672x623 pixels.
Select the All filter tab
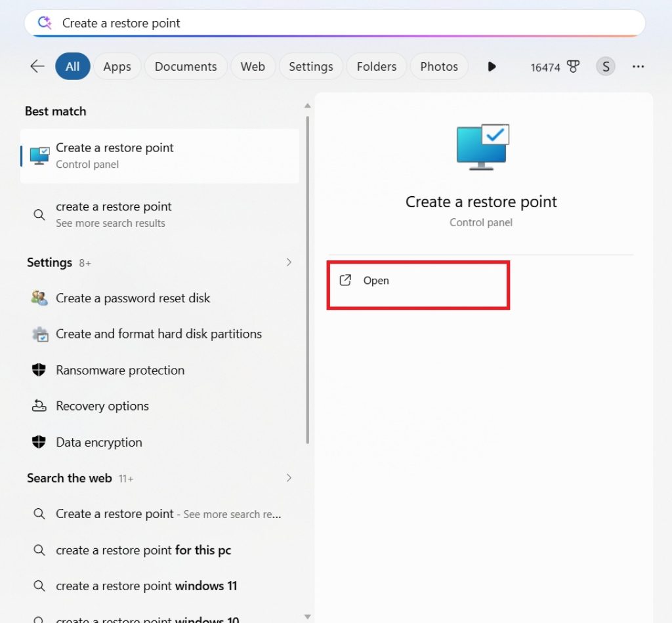tap(72, 66)
